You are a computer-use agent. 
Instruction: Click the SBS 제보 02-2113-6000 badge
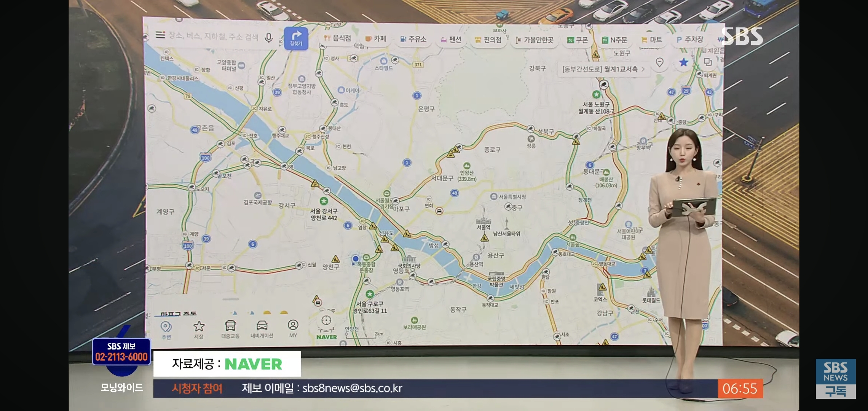coord(121,352)
